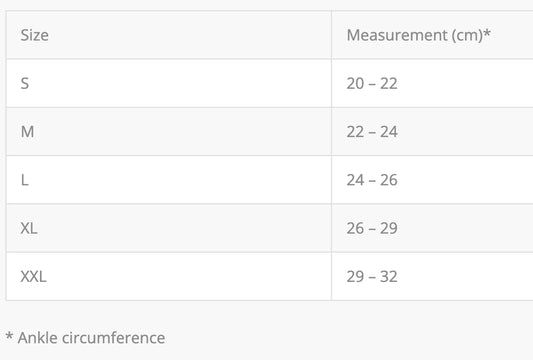
Task: Select the L size cell
Action: tap(169, 180)
